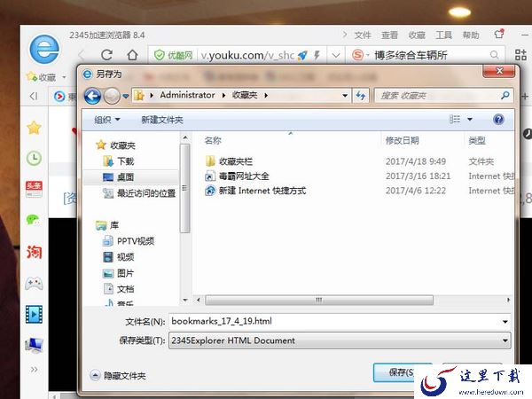
Task: Click the change view icon
Action: 455,119
